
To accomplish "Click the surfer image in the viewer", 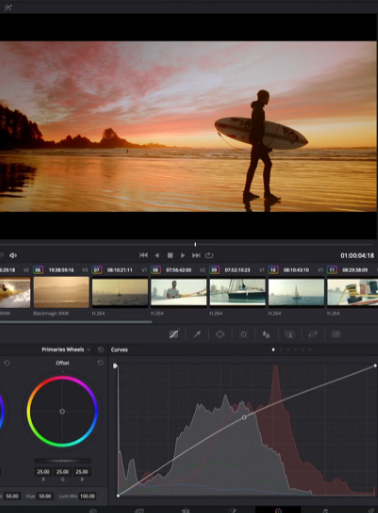I will point(188,126).
